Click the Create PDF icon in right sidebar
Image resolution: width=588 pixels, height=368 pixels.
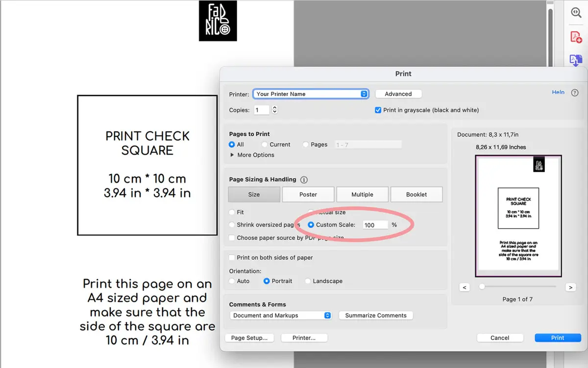click(576, 37)
